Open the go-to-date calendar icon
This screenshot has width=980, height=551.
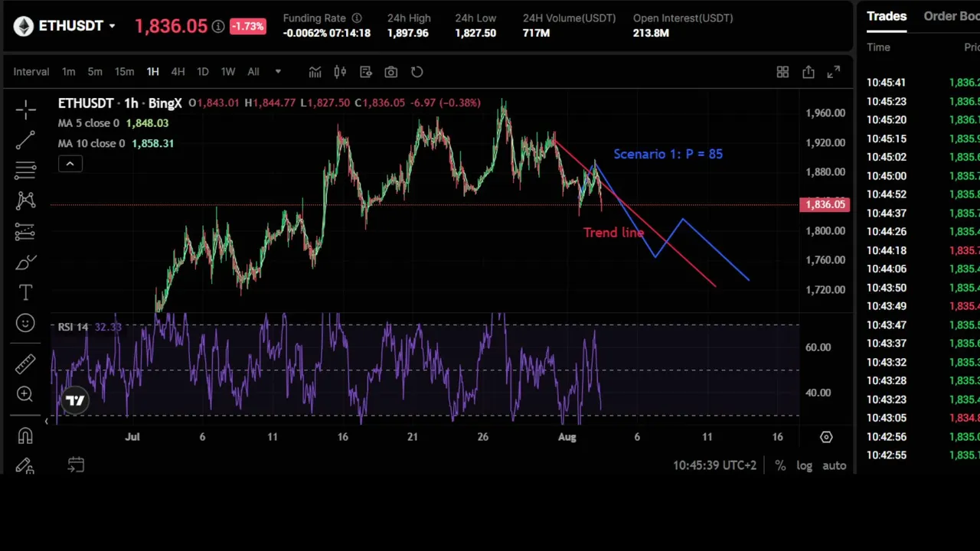[x=76, y=465]
